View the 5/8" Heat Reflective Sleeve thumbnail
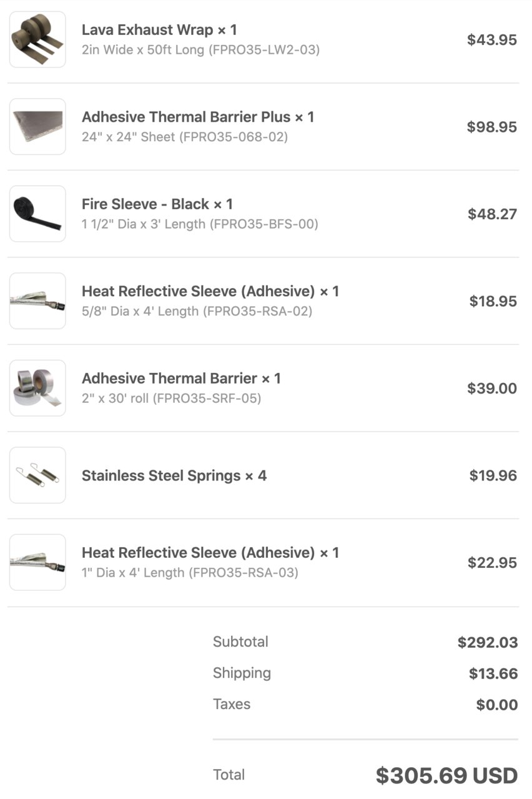Screen dimensions: 532x799 point(37,301)
